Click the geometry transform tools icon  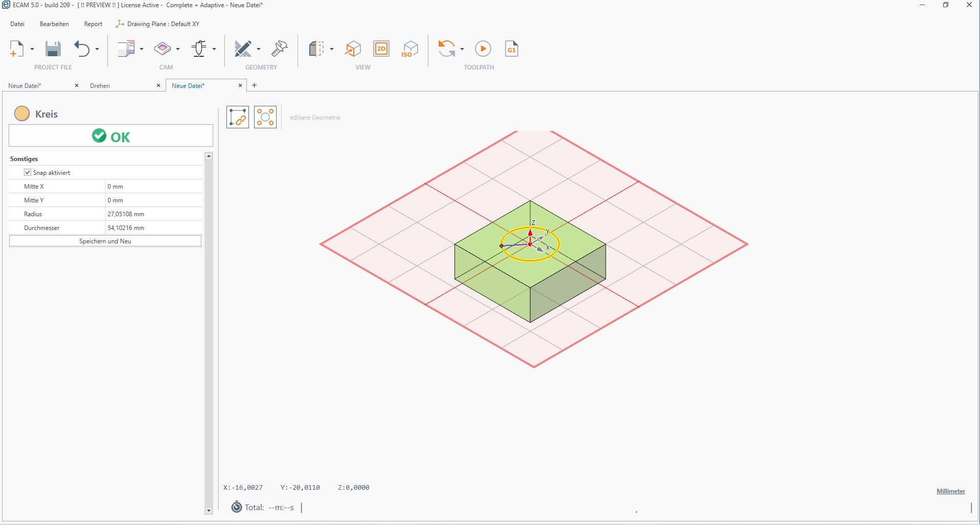click(x=279, y=49)
